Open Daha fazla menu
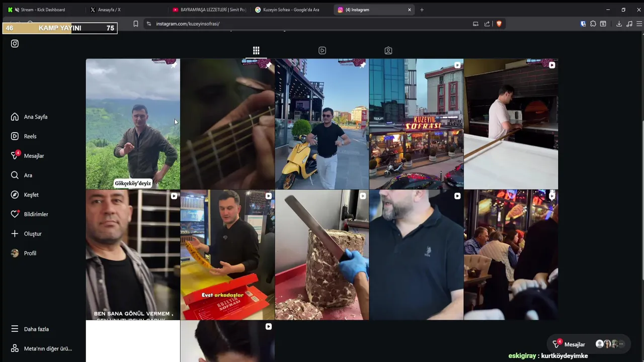 click(x=30, y=329)
